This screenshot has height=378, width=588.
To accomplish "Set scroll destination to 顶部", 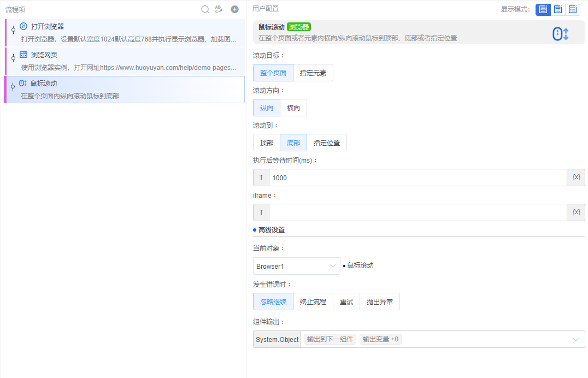I will click(266, 142).
